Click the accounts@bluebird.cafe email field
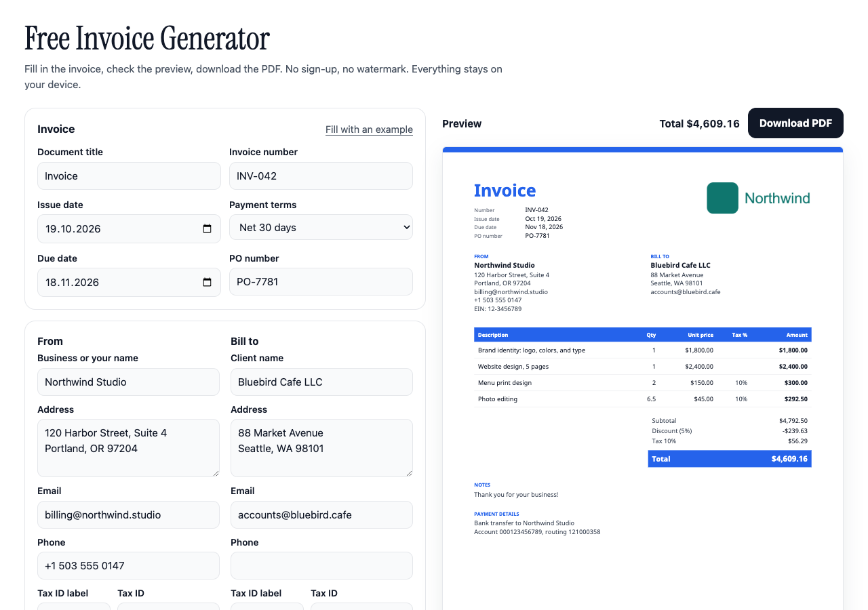The width and height of the screenshot is (868, 610). [321, 515]
